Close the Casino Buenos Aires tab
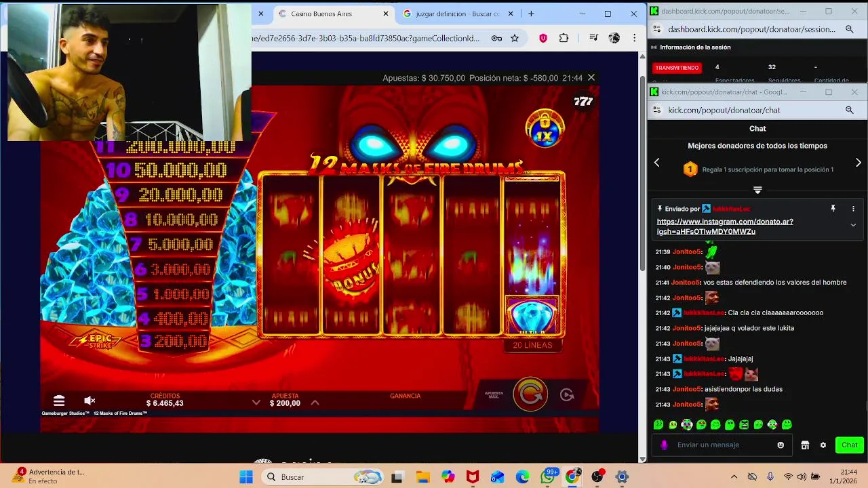This screenshot has height=488, width=868. pos(386,14)
